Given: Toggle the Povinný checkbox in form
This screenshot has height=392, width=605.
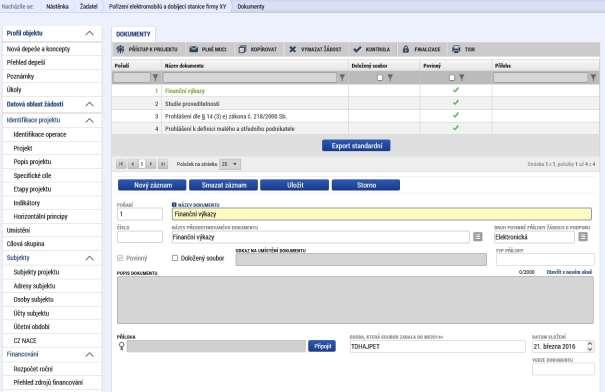Looking at the screenshot, I should point(120,258).
